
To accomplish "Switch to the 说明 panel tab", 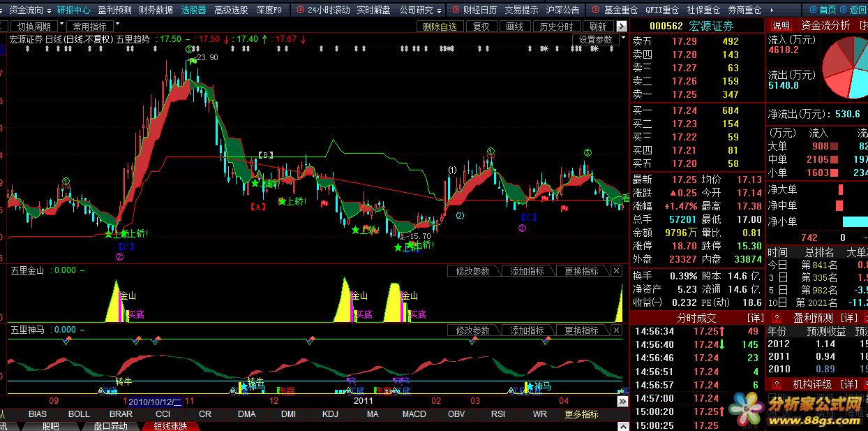I will (781, 25).
